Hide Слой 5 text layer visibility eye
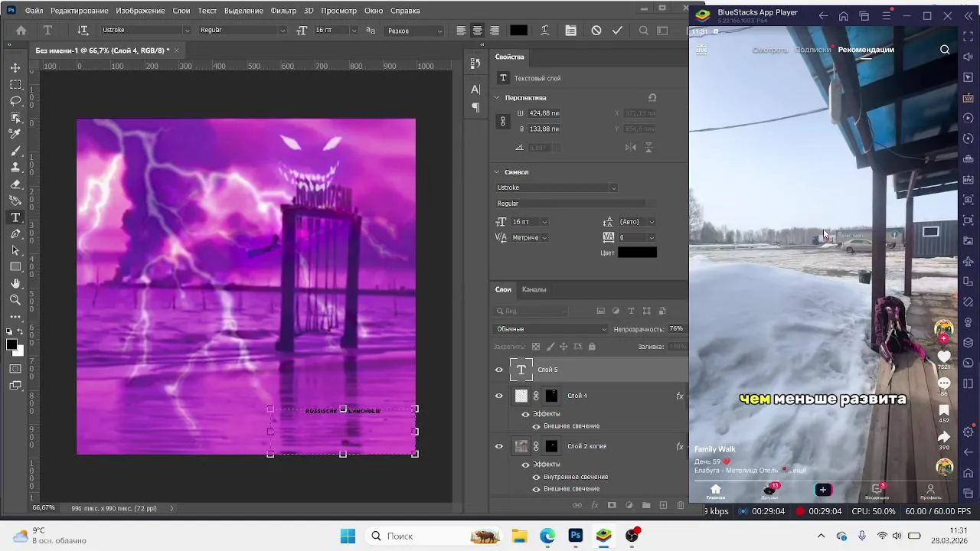The width and height of the screenshot is (980, 551). (499, 370)
